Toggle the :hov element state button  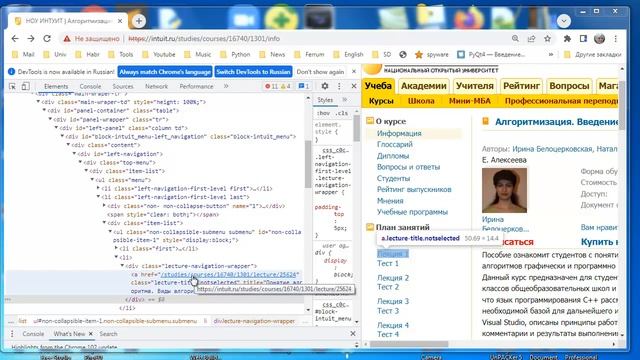point(323,113)
